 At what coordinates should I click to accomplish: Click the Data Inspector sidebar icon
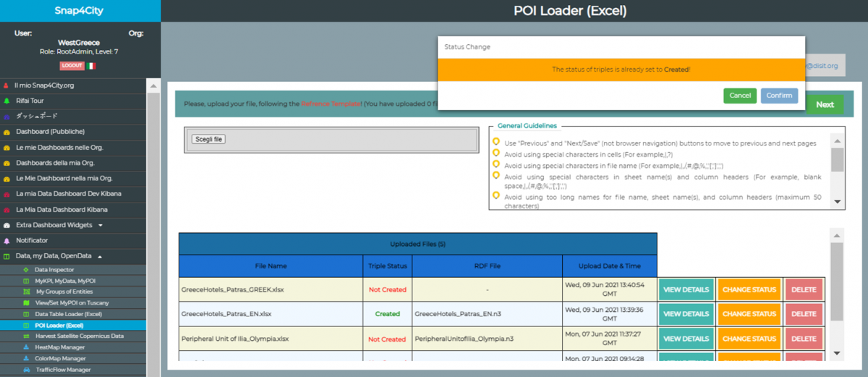point(26,269)
